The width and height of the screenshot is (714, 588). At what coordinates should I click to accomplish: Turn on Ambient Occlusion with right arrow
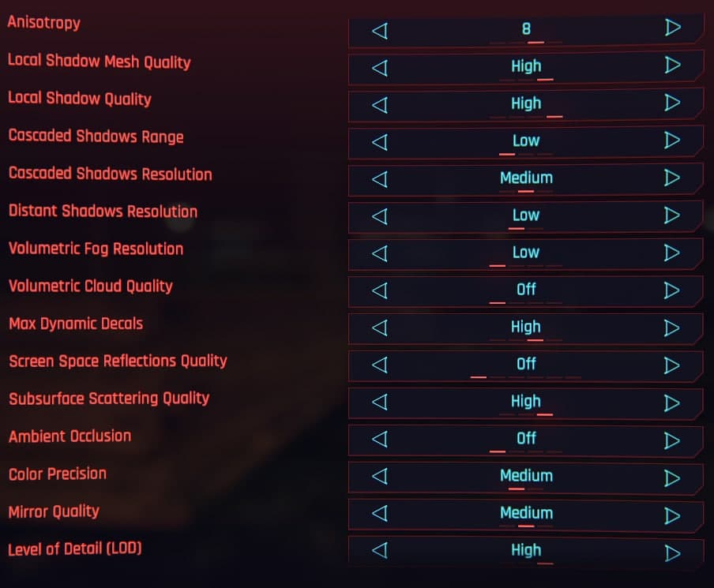673,440
